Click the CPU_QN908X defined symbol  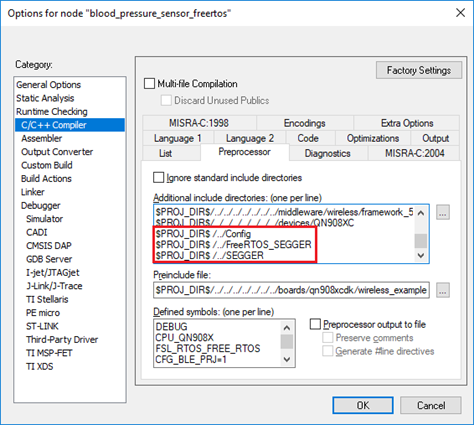click(184, 337)
